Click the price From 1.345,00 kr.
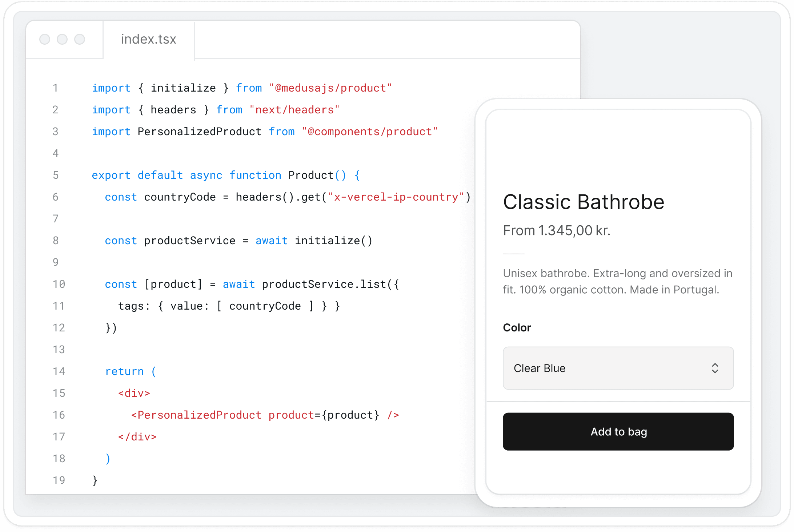Viewport: 794px width, 532px height. click(557, 230)
